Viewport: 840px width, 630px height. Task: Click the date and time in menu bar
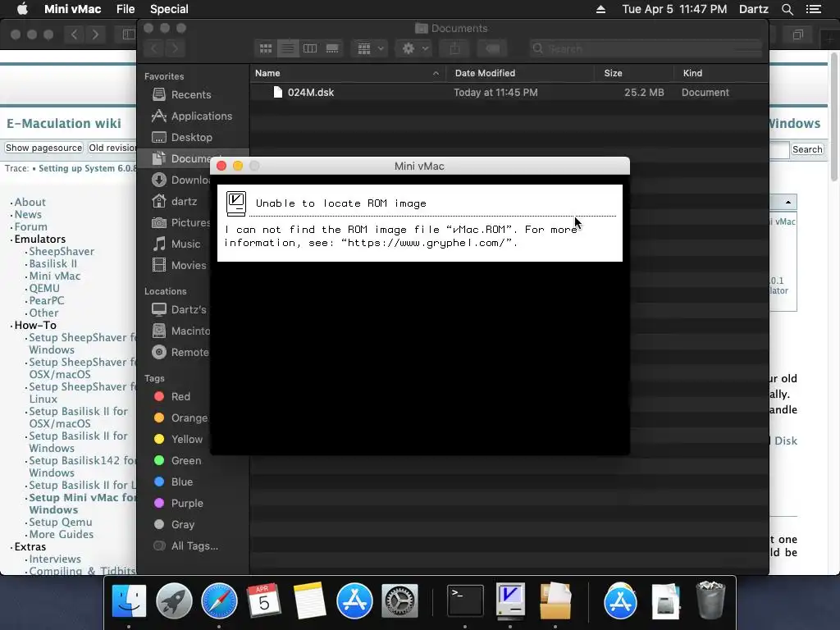[x=674, y=9]
